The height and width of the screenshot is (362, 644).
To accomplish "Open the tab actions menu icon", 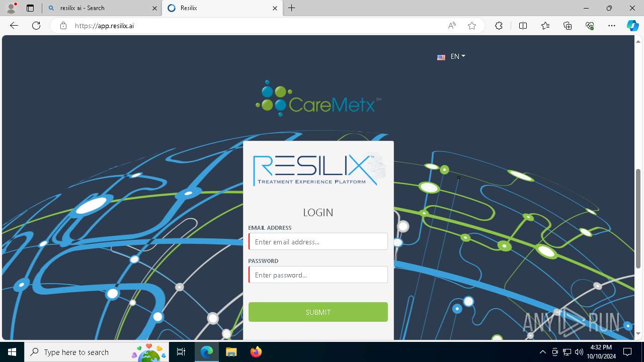I will [30, 8].
